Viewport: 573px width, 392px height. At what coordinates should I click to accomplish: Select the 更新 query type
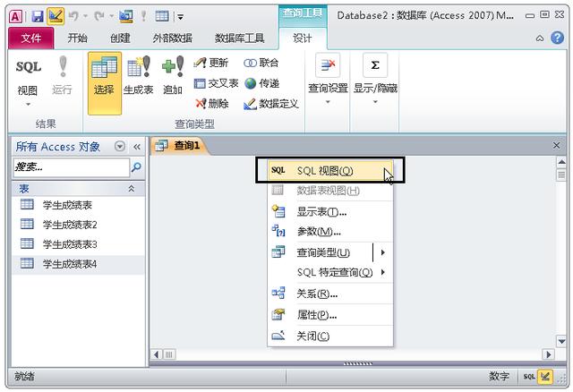click(x=211, y=63)
